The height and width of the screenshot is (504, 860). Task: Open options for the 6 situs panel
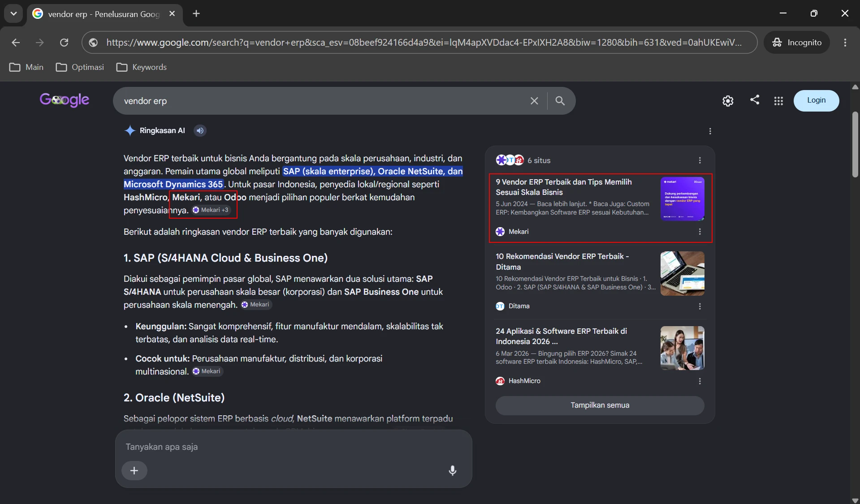tap(700, 160)
